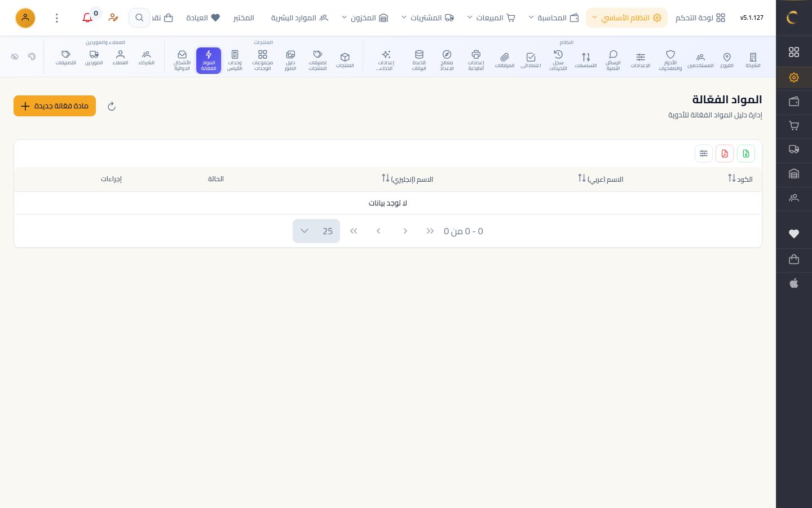The width and height of the screenshot is (812, 508).
Task: Expand المشتريات (Purchases) menu
Action: click(427, 18)
